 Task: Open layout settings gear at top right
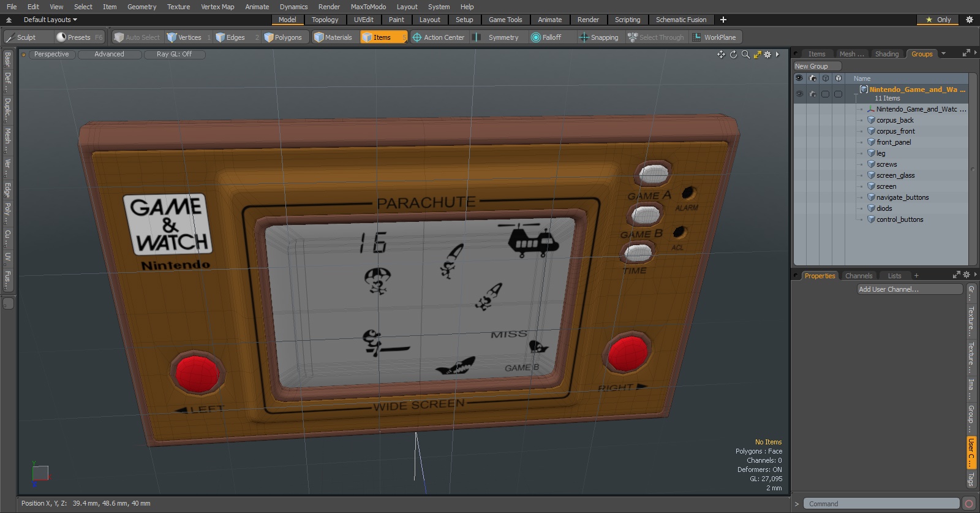[969, 20]
